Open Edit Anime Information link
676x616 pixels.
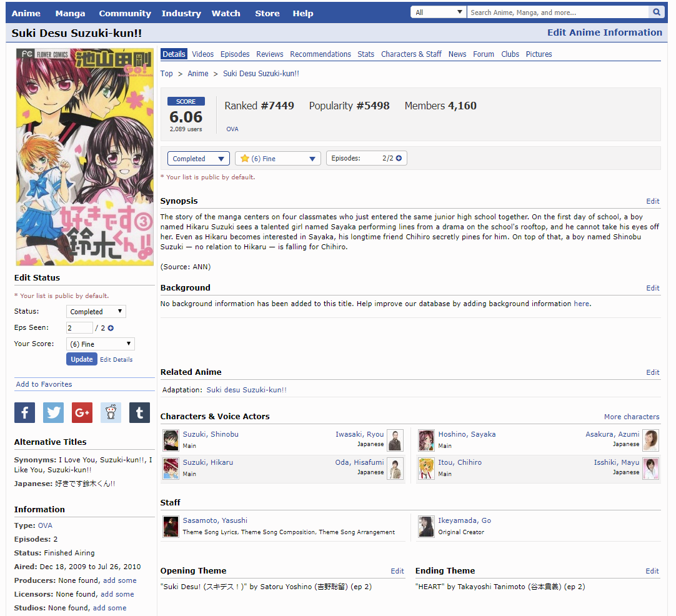(x=604, y=32)
